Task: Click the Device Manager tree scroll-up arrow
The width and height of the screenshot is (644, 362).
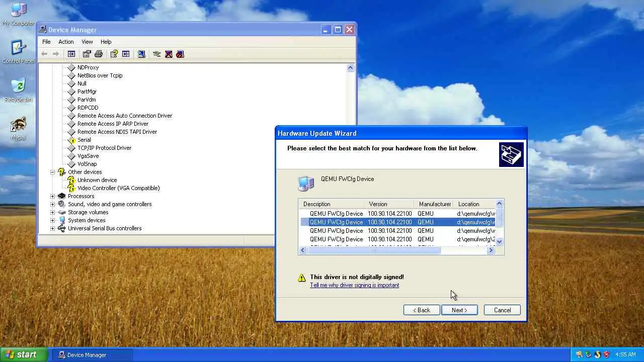Action: (x=350, y=67)
